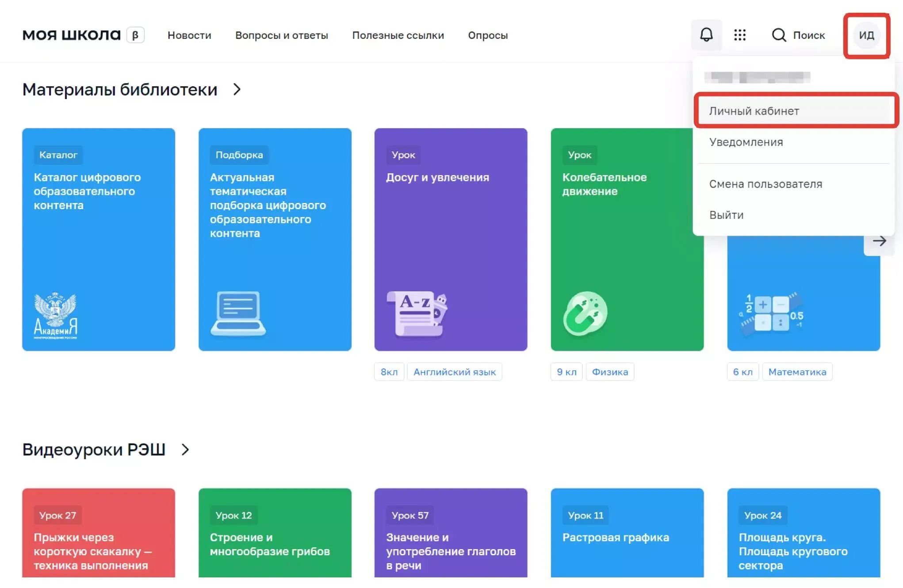Viewport: 903px width, 588px height.
Task: Choose Смена пользователя option
Action: (x=795, y=184)
